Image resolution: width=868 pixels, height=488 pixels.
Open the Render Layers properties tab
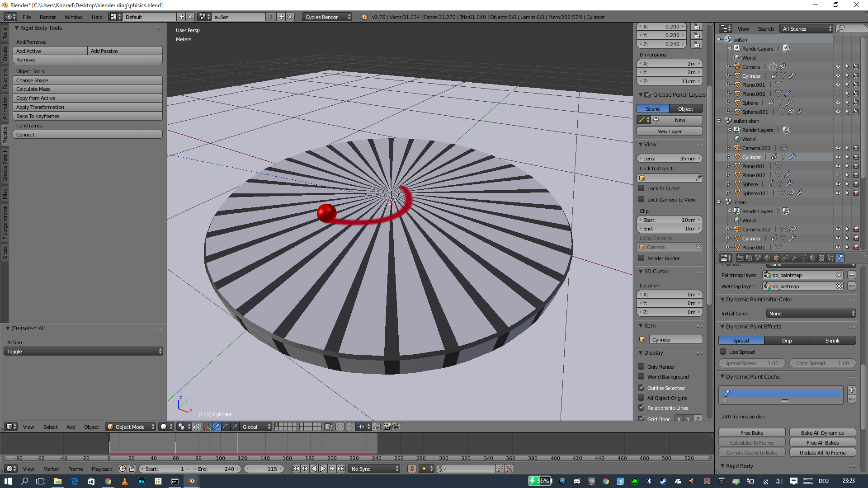pyautogui.click(x=749, y=258)
